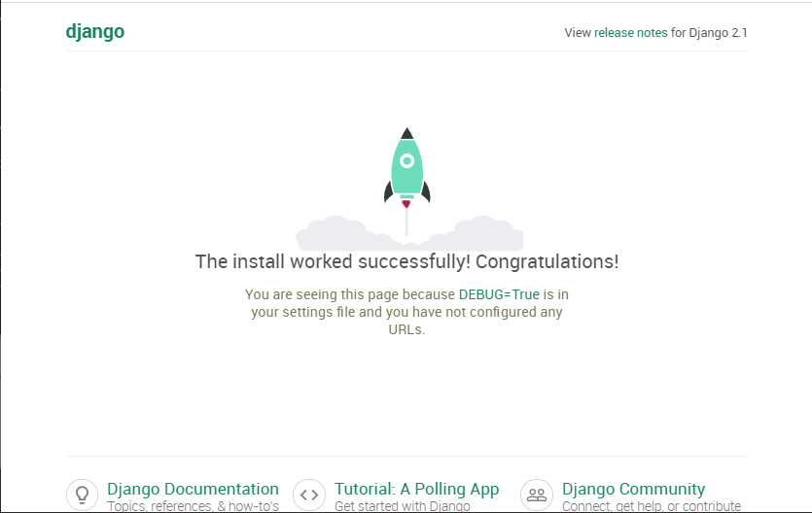Click the lightbulb documentation icon
Screen dimensions: 812x513
[83, 495]
